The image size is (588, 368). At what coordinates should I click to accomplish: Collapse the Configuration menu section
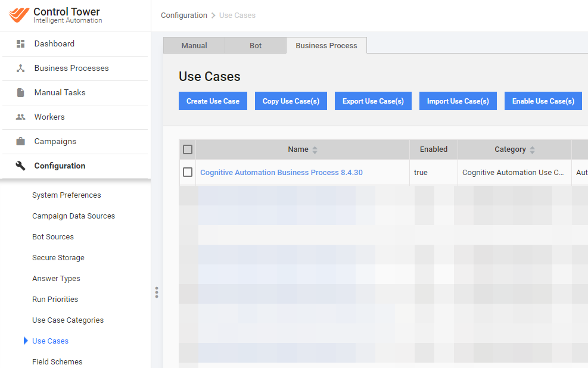75,166
